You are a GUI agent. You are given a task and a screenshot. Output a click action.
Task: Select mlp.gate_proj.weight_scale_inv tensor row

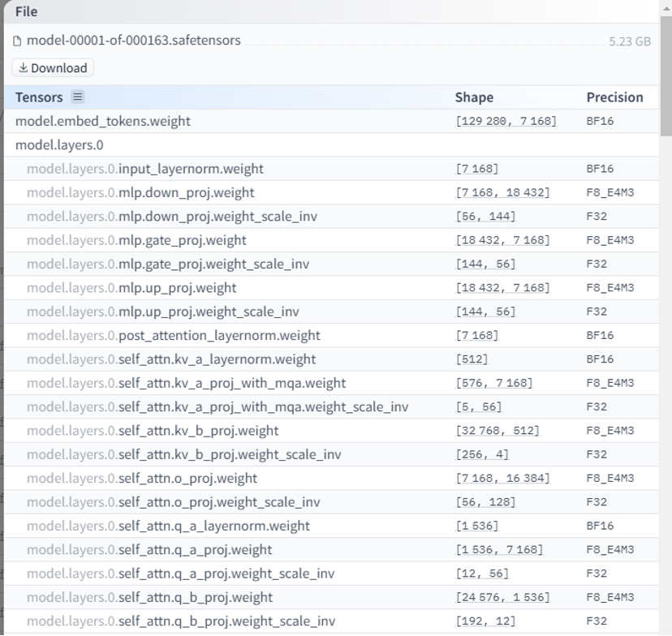click(x=331, y=264)
